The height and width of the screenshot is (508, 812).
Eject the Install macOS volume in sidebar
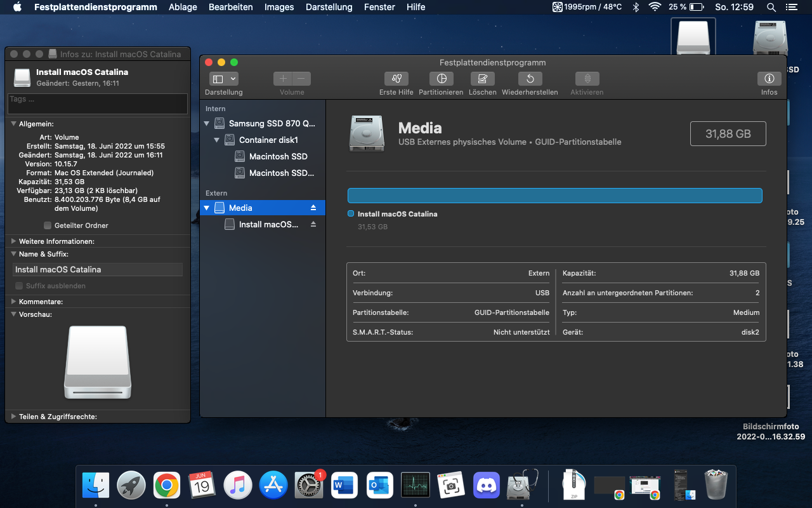click(x=313, y=224)
